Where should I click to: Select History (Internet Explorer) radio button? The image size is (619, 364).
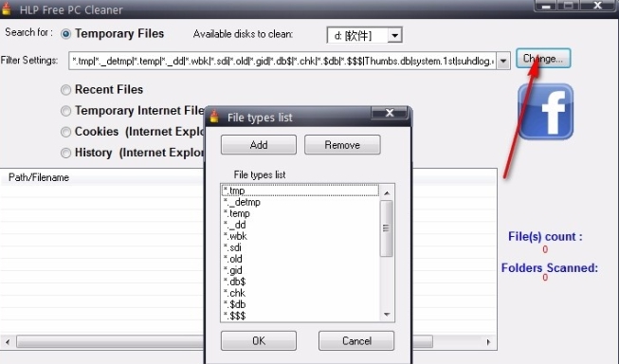pyautogui.click(x=66, y=153)
